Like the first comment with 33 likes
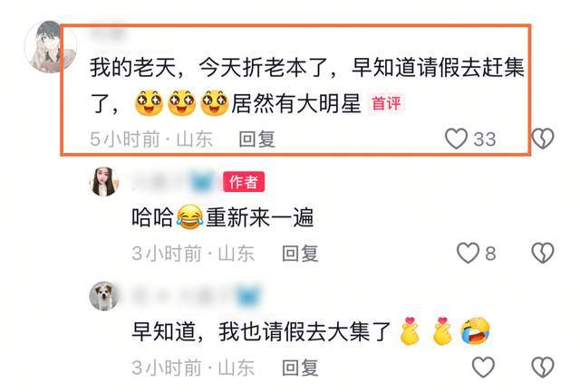 click(x=456, y=139)
